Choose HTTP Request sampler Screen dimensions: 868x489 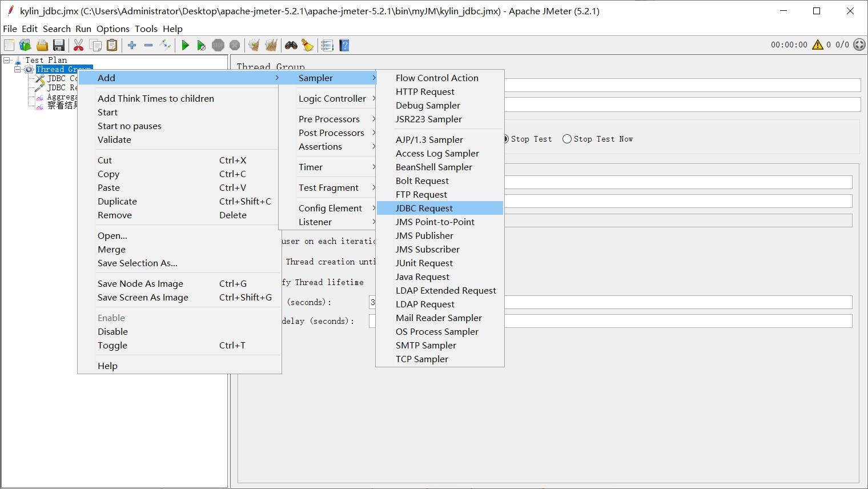[x=440, y=91]
